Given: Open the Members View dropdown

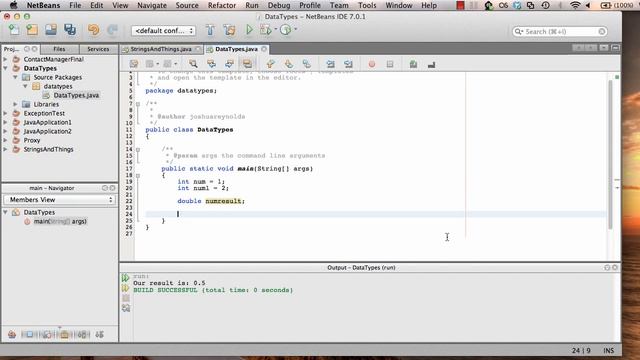Looking at the screenshot, I should [x=60, y=200].
